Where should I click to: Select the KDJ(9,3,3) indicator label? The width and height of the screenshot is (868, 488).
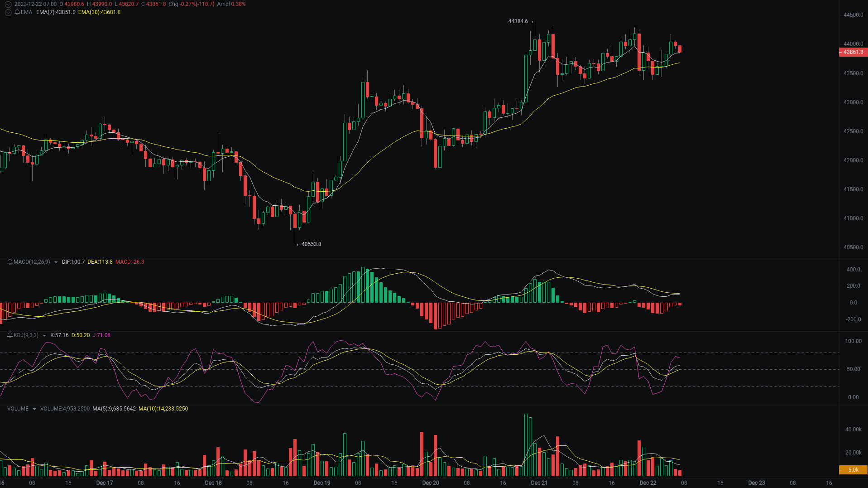(x=26, y=335)
